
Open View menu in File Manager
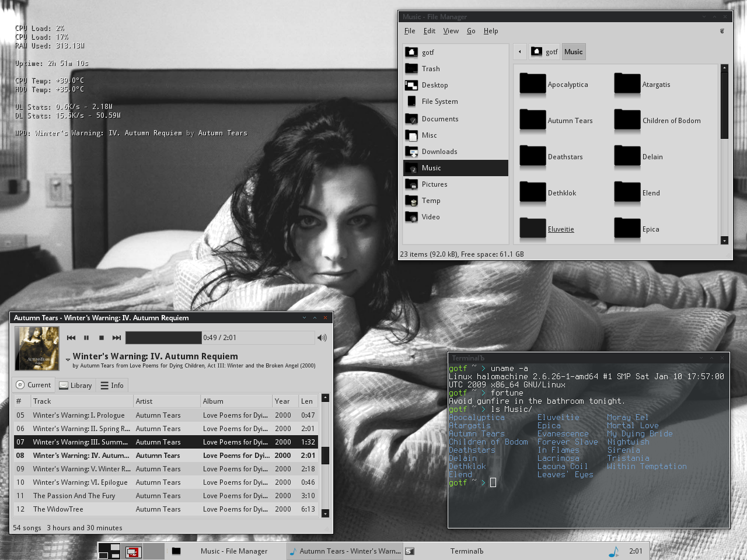[451, 31]
